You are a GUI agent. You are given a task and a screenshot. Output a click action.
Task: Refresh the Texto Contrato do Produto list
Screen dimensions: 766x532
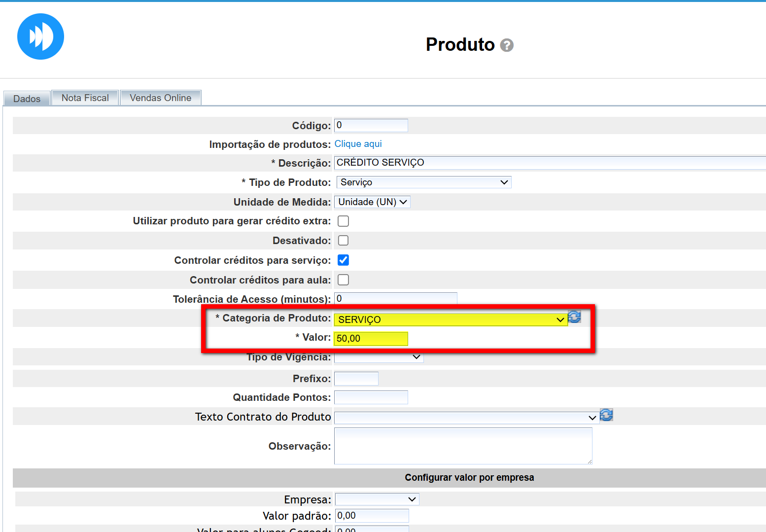coord(606,415)
